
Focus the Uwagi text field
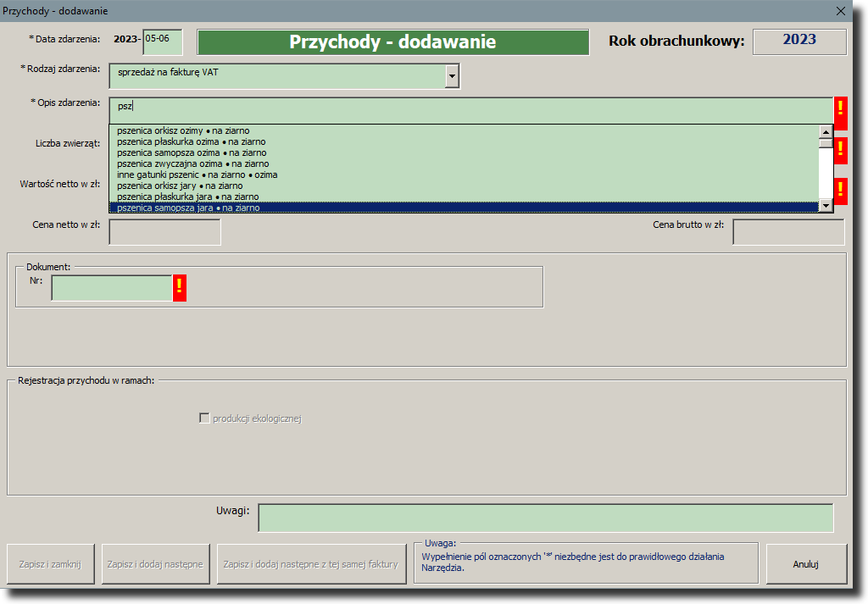(545, 518)
